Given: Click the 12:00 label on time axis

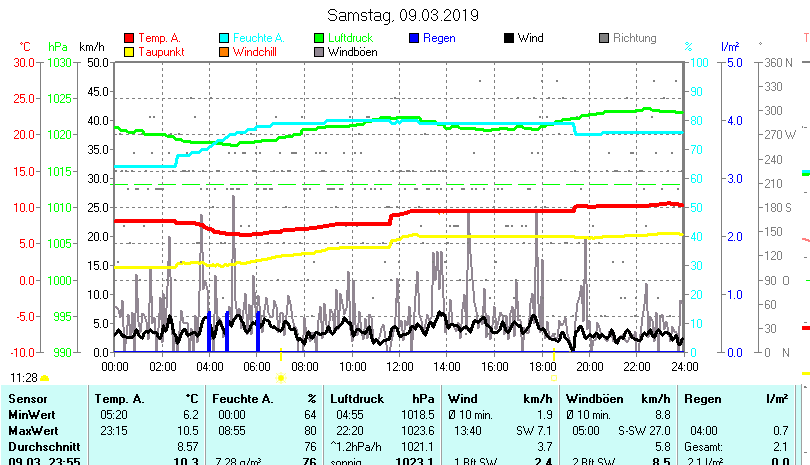Looking at the screenshot, I should click(398, 367).
